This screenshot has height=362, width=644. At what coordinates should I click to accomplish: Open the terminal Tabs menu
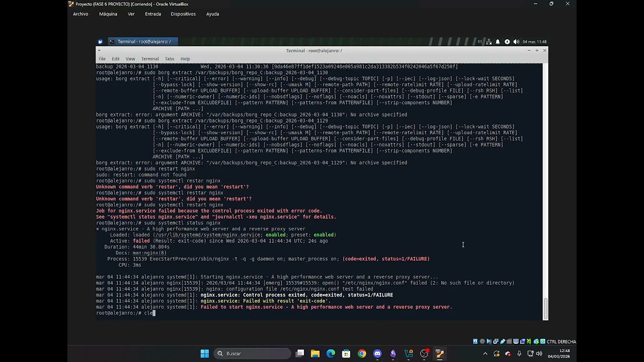[170, 59]
